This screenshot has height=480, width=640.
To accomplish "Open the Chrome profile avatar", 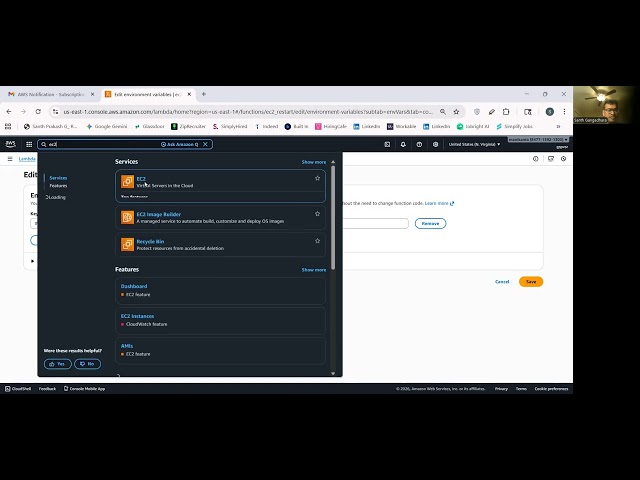I will [550, 111].
